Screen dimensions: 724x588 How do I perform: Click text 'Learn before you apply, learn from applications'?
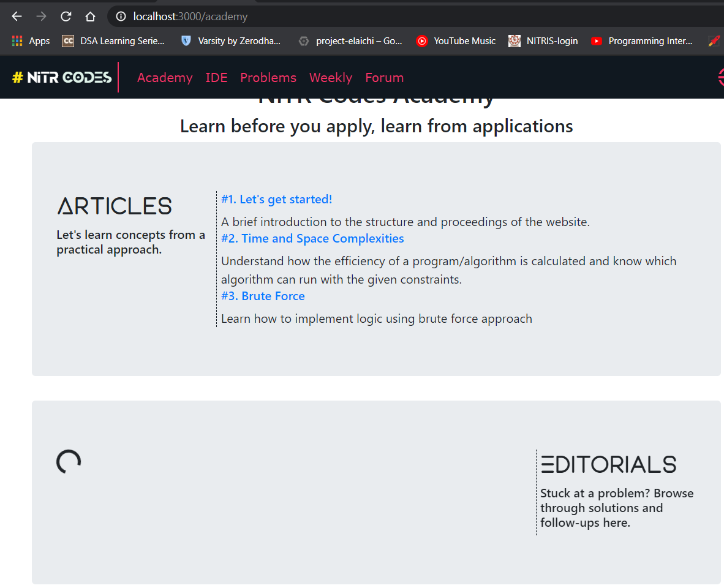tap(376, 126)
